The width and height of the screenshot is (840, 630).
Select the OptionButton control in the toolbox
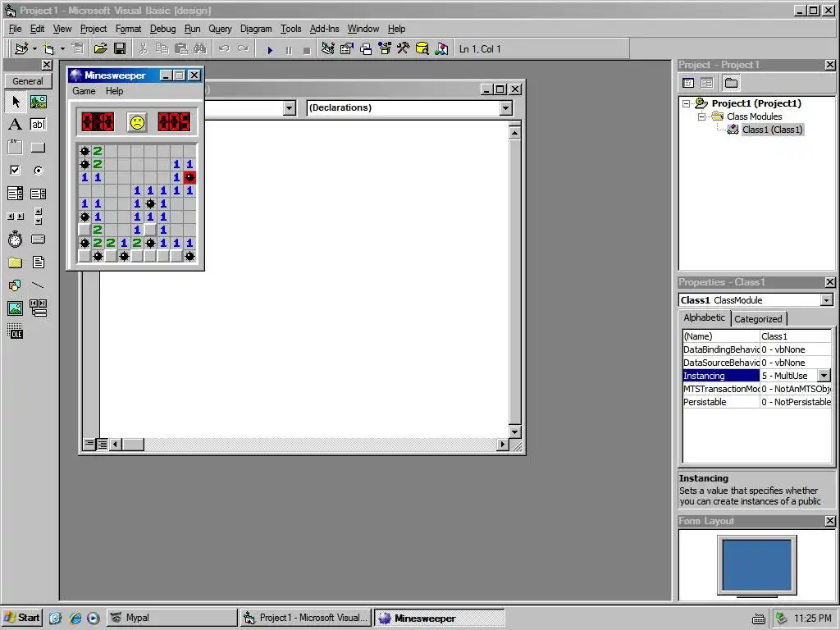(38, 171)
